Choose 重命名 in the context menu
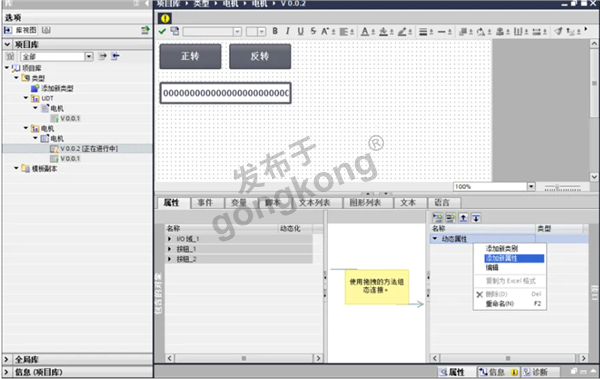The width and height of the screenshot is (600, 379). (x=500, y=304)
